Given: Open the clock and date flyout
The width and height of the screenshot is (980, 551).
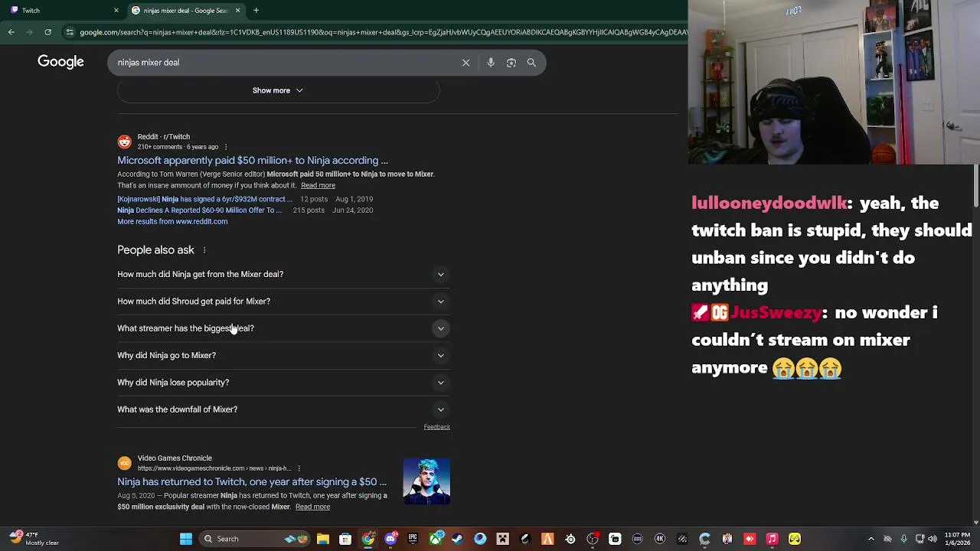Looking at the screenshot, I should pos(959,539).
